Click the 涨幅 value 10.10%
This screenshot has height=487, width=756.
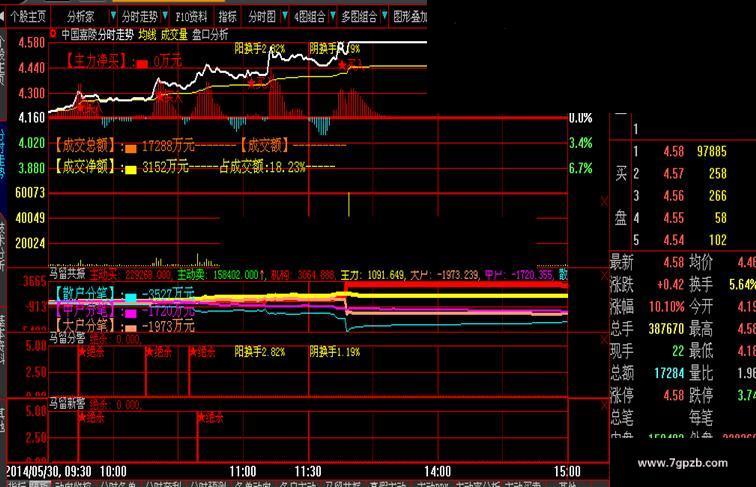[666, 307]
